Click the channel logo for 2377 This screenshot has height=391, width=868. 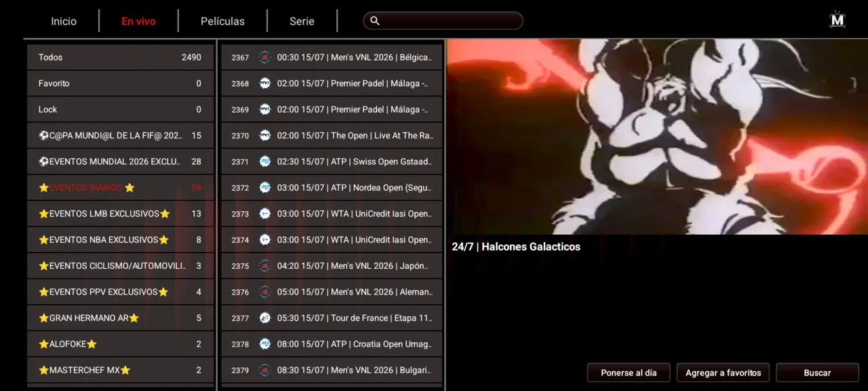pyautogui.click(x=265, y=318)
